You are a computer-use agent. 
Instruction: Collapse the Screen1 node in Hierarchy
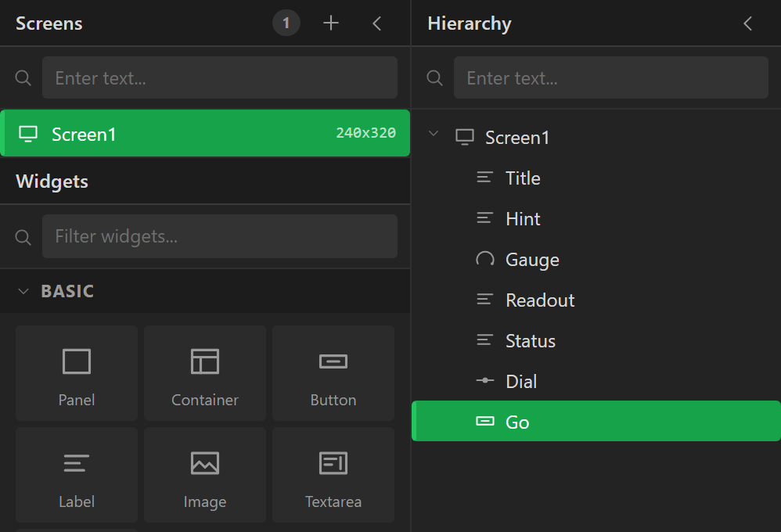434,134
